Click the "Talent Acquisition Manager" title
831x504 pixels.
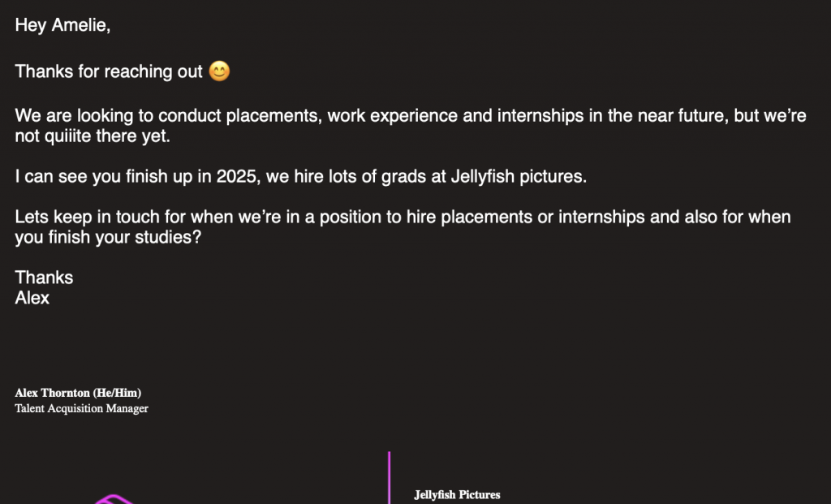[x=82, y=408]
